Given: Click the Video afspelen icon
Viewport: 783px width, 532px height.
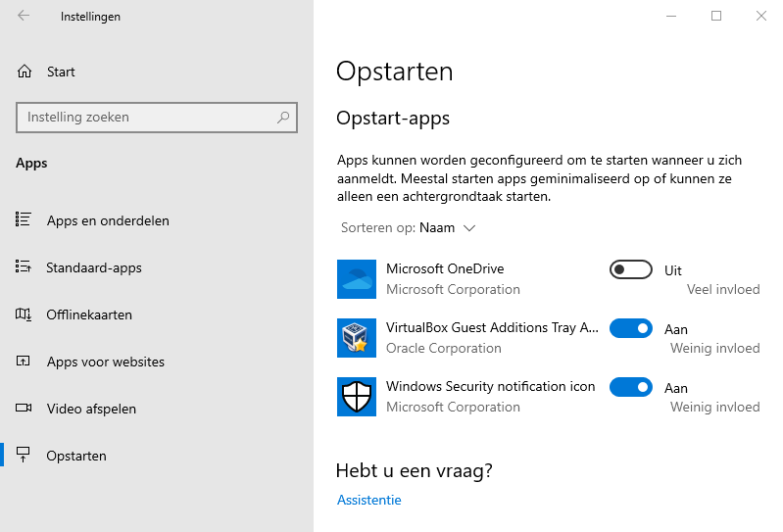Looking at the screenshot, I should click(24, 409).
